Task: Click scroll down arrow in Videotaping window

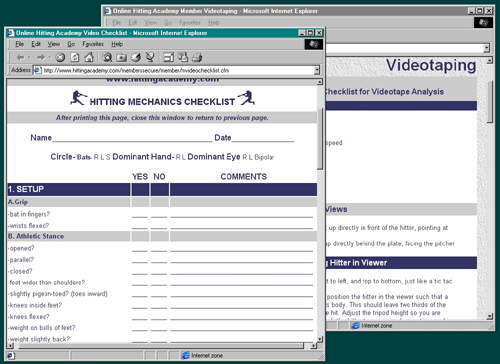Action: click(490, 316)
